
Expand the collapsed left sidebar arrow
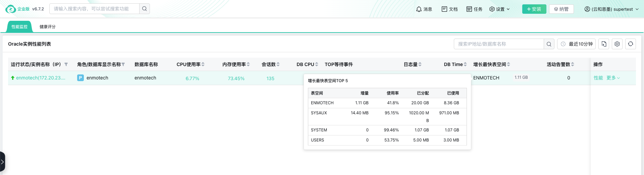[2, 162]
